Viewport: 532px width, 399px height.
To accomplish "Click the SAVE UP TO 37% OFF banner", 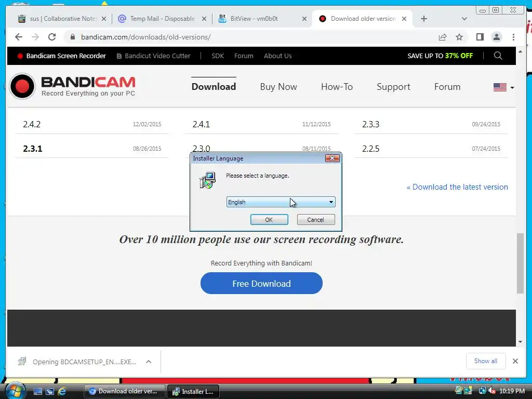I will (440, 56).
